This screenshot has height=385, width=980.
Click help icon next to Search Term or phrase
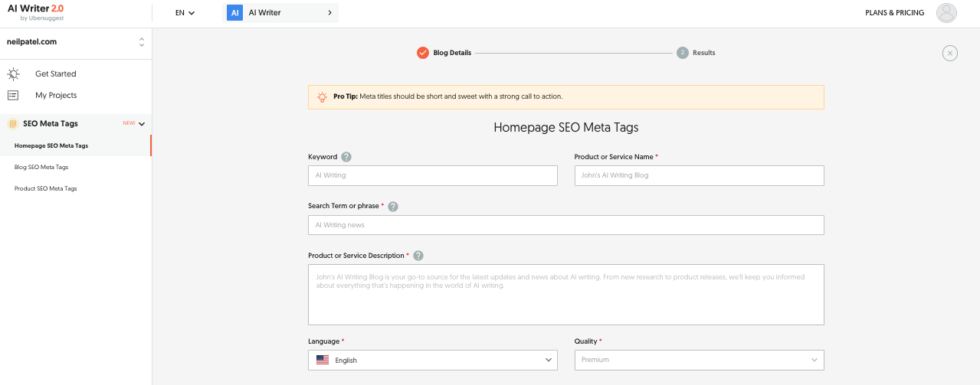(x=393, y=207)
